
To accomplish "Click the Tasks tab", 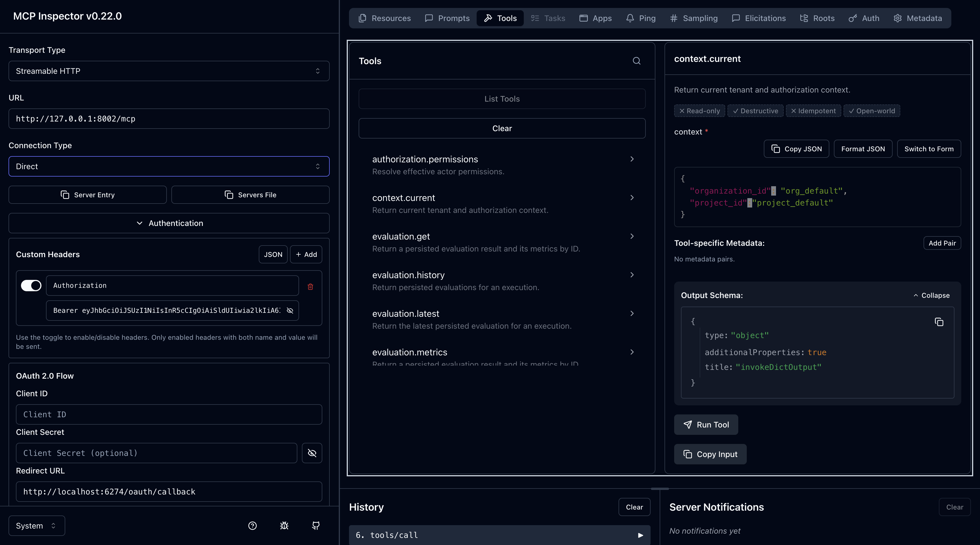I will point(548,18).
